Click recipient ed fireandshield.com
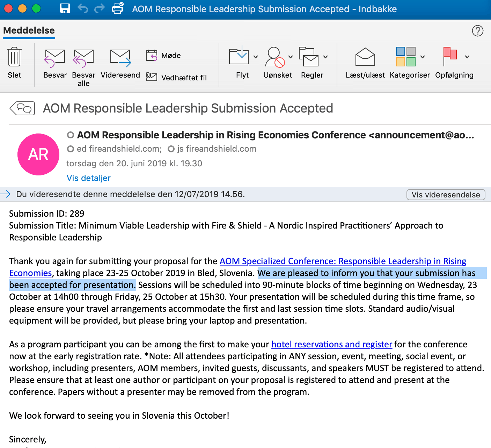The image size is (491, 448). tap(119, 149)
